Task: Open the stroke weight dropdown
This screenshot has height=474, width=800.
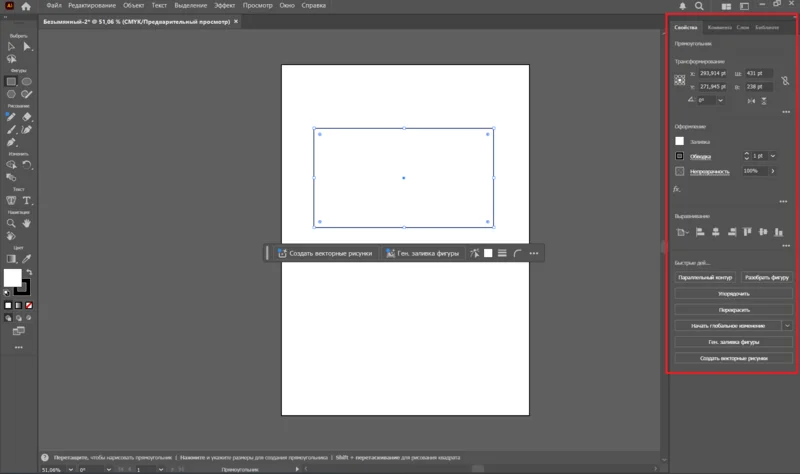Action: point(773,156)
